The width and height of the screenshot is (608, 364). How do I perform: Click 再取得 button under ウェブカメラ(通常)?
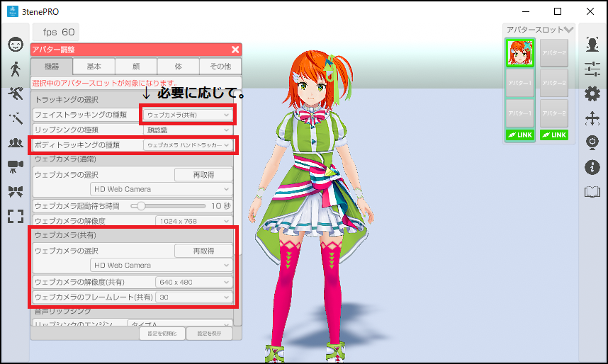pos(203,175)
